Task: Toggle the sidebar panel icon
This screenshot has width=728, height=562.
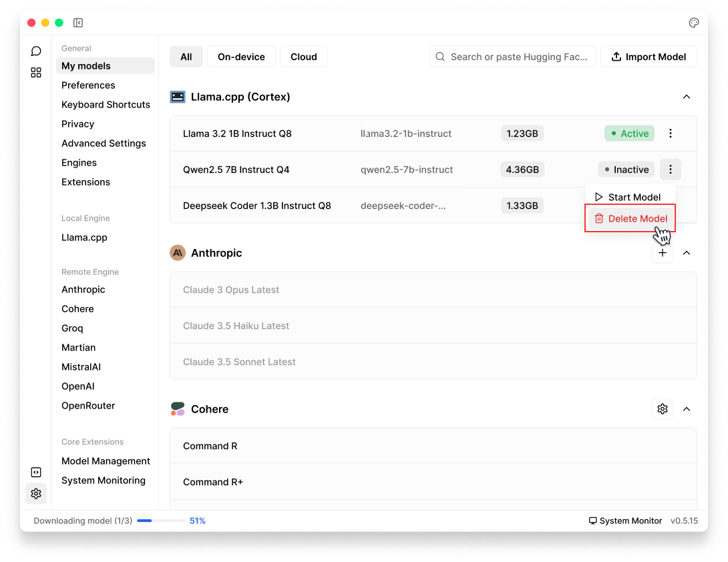Action: coord(78,23)
